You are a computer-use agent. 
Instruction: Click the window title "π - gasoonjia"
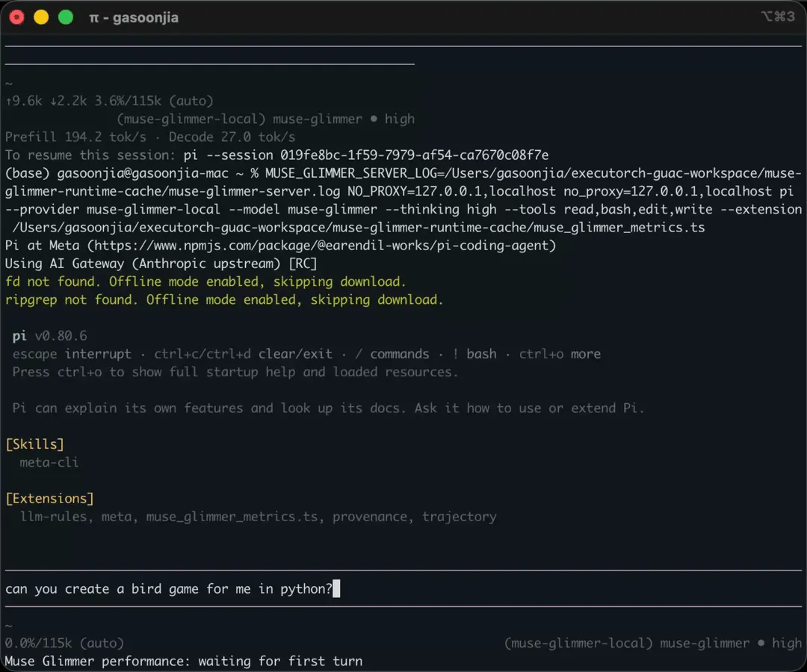tap(134, 18)
